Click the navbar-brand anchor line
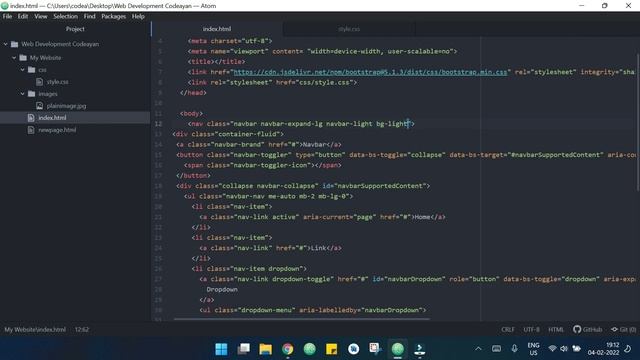Image resolution: width=640 pixels, height=360 pixels. pos(259,144)
